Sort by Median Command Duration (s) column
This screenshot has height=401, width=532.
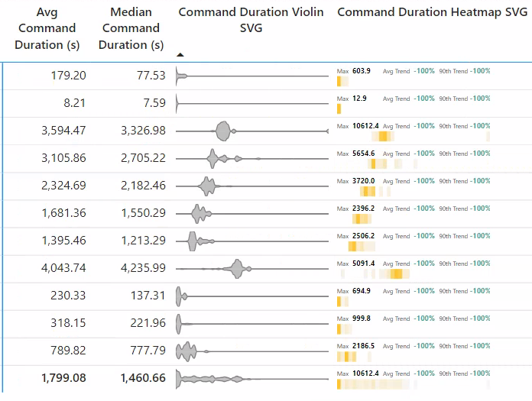pyautogui.click(x=130, y=28)
